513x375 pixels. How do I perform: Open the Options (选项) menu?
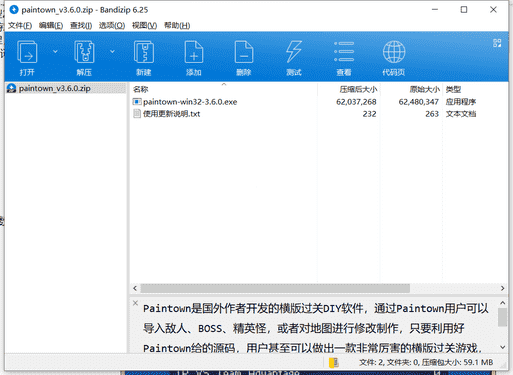112,26
